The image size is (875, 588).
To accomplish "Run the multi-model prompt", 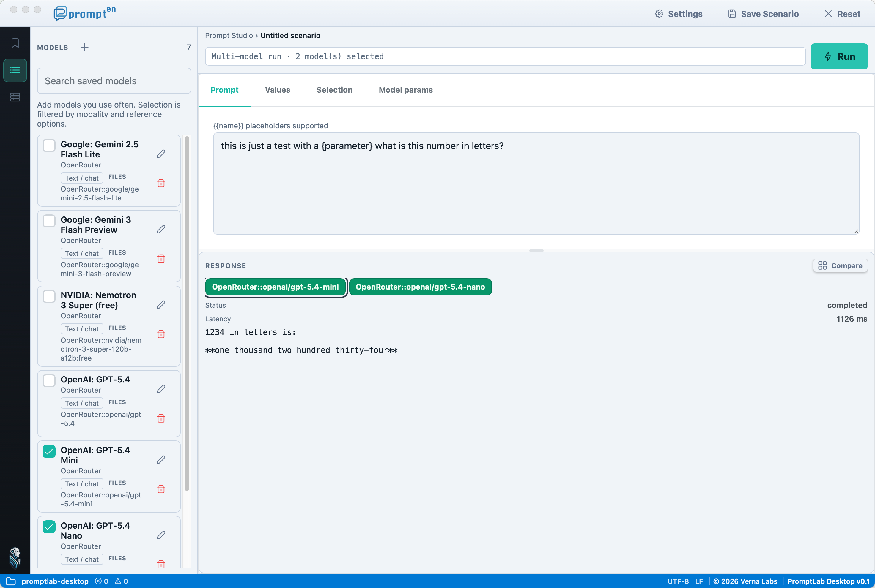I will [x=839, y=56].
